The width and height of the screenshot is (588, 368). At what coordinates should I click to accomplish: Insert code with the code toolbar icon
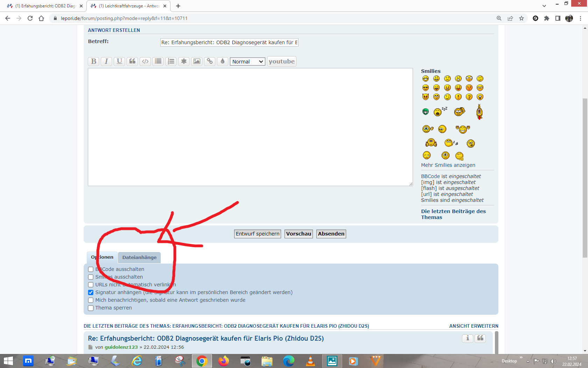click(145, 61)
